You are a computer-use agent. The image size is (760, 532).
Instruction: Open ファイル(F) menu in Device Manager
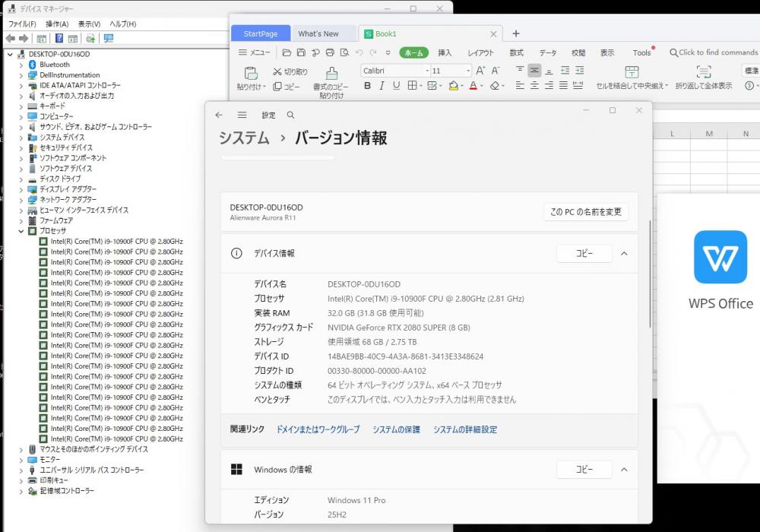point(22,24)
